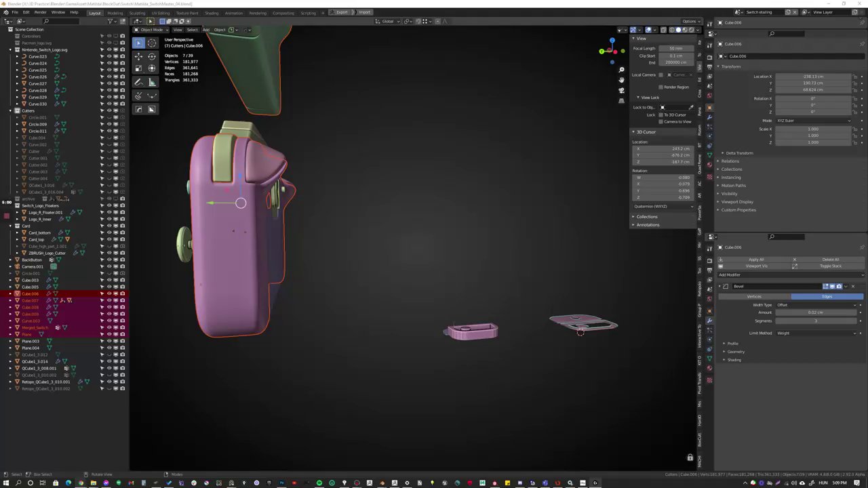
Task: Select the Select Box tool
Action: (138, 43)
